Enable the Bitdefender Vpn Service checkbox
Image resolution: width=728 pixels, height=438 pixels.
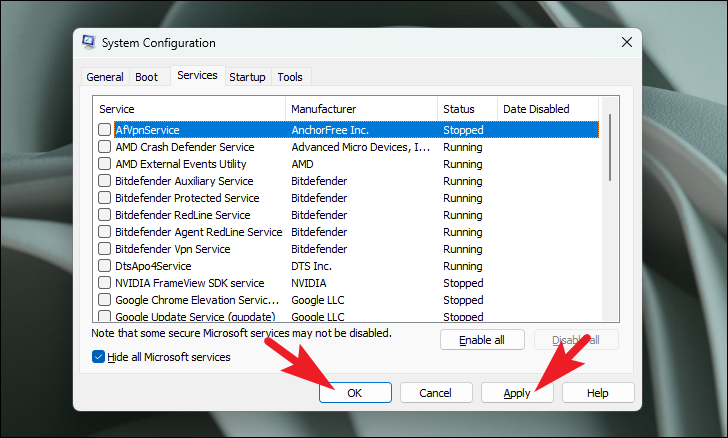[104, 249]
